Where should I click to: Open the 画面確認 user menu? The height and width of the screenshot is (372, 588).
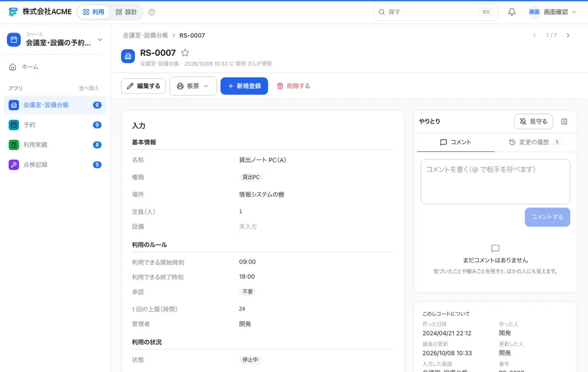[x=553, y=12]
